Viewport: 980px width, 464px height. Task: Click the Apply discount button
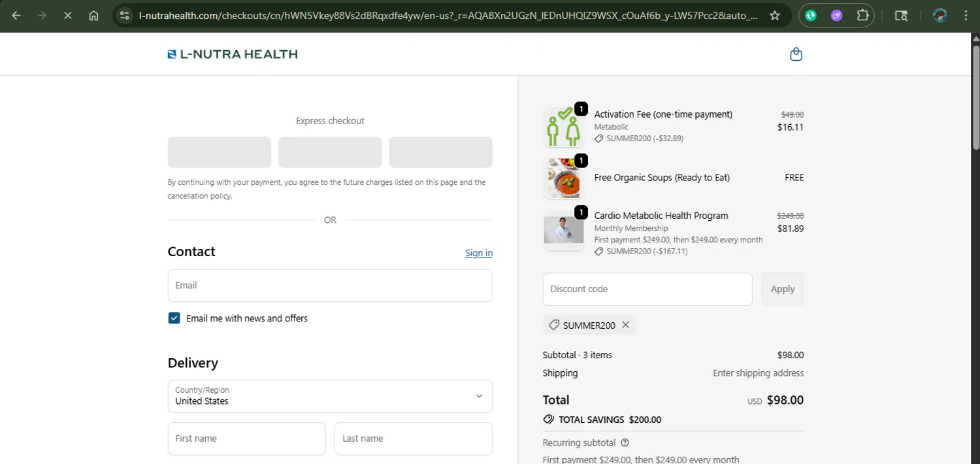point(783,289)
